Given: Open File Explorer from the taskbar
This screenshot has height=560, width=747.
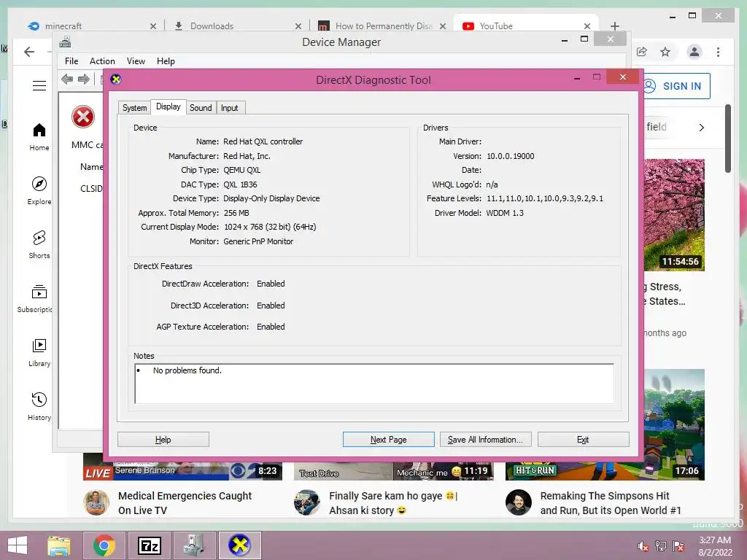Looking at the screenshot, I should [58, 545].
